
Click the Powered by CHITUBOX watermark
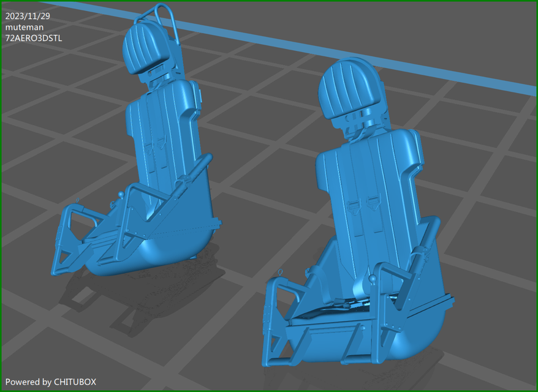(51, 382)
